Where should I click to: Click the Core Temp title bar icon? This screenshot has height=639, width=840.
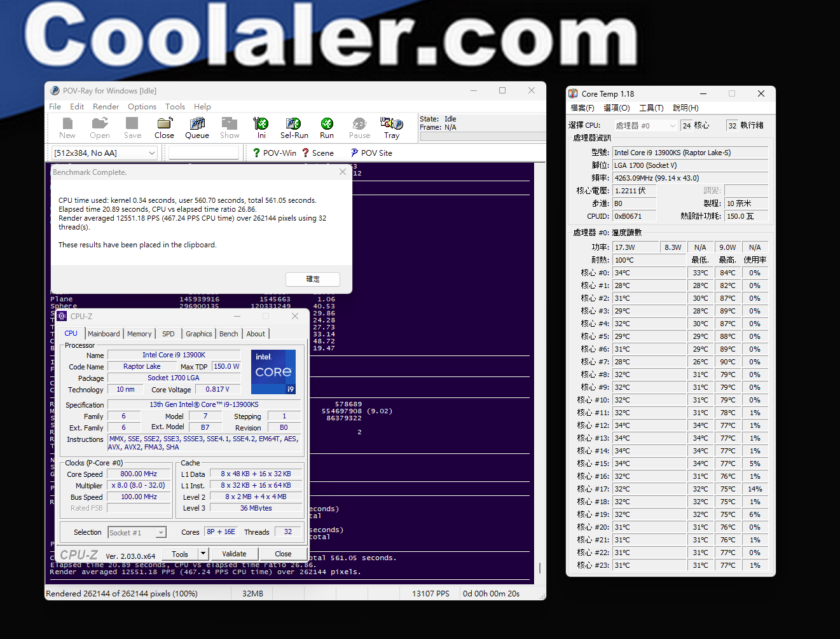pos(573,93)
